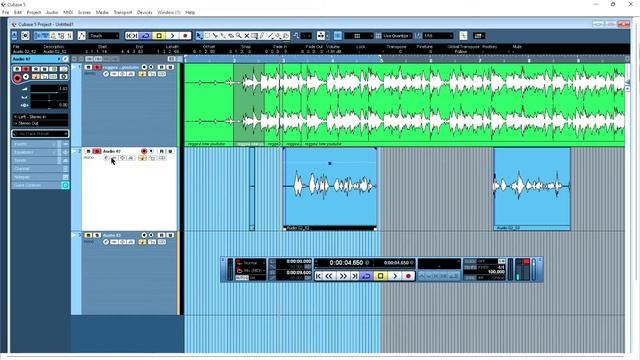
Task: Open the Stereo Out output routing
Action: tap(40, 123)
